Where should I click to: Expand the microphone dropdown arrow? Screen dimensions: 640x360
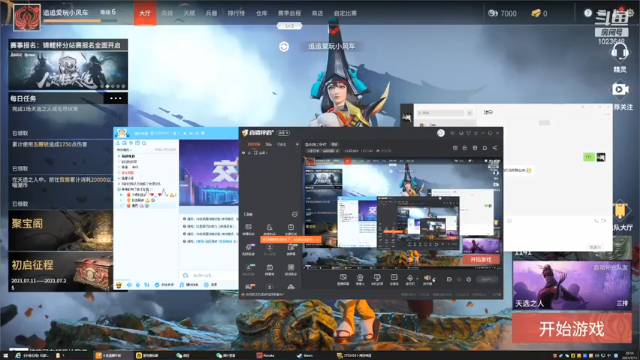(417, 278)
